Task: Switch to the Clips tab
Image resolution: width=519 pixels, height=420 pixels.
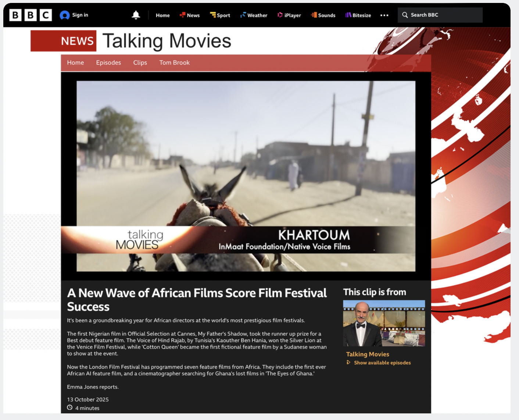Action: point(140,63)
